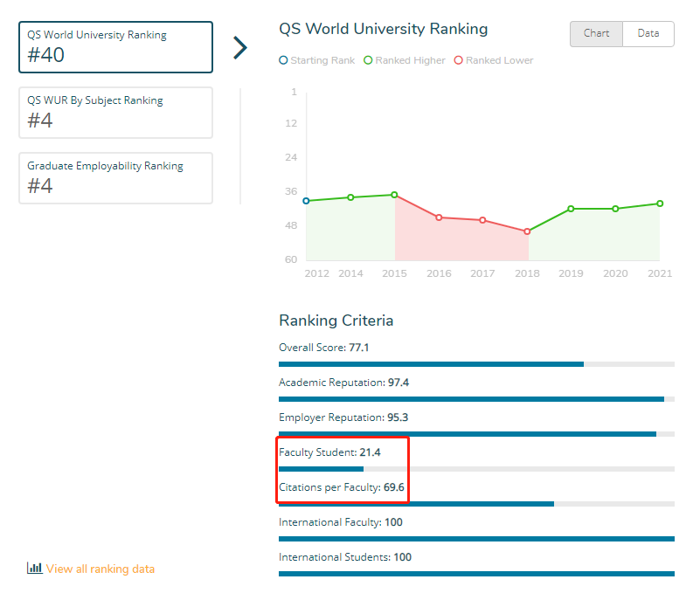
Task: Click the Starting Rank legend marker
Action: pos(283,60)
